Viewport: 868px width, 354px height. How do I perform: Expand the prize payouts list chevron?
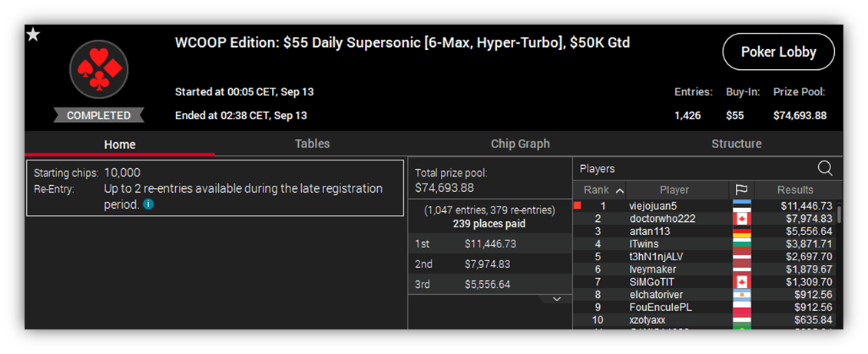(557, 299)
